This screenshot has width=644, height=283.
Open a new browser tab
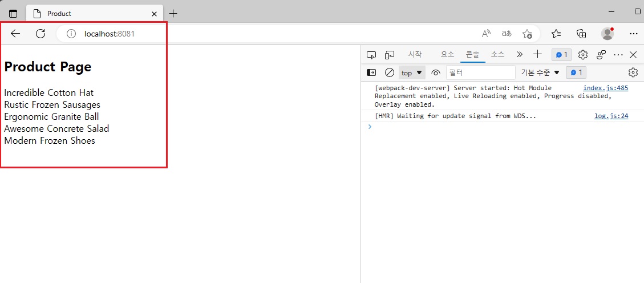coord(173,14)
